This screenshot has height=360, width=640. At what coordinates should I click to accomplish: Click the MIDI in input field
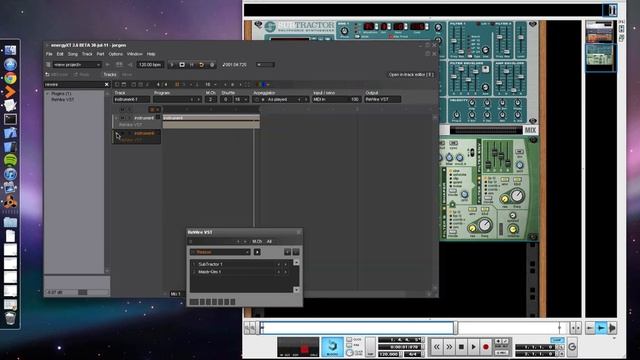point(337,99)
